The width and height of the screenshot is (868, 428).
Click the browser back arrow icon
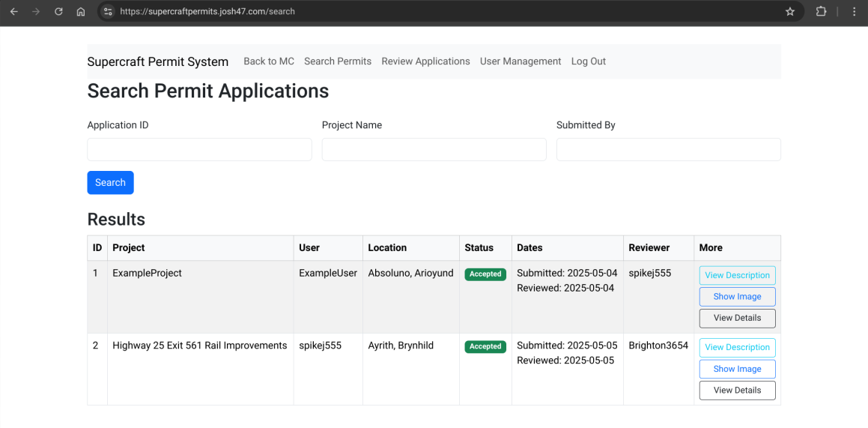point(13,12)
